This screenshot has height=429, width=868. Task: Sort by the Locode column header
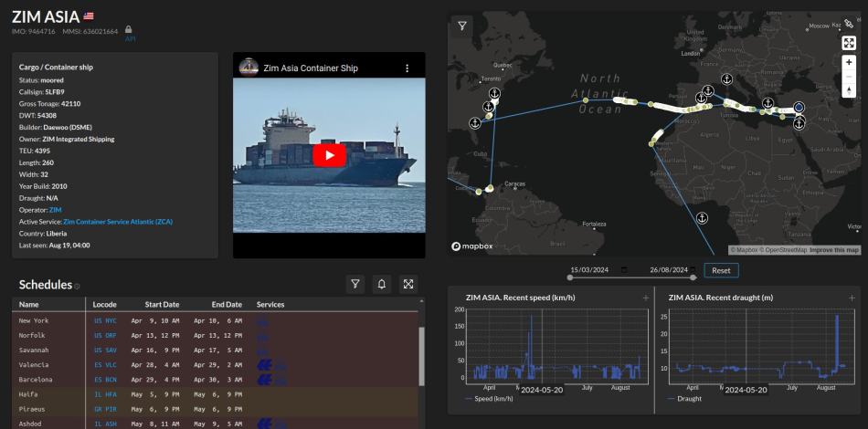click(105, 305)
